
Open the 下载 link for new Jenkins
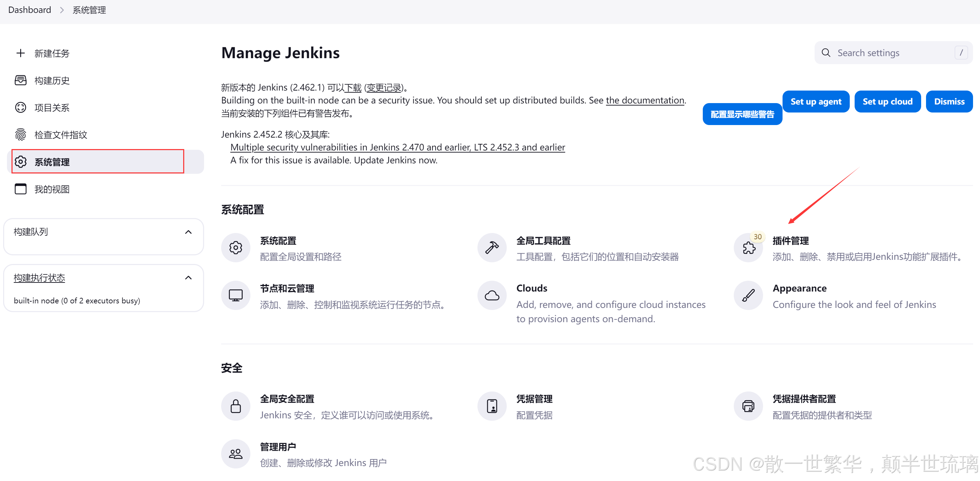pyautogui.click(x=353, y=87)
